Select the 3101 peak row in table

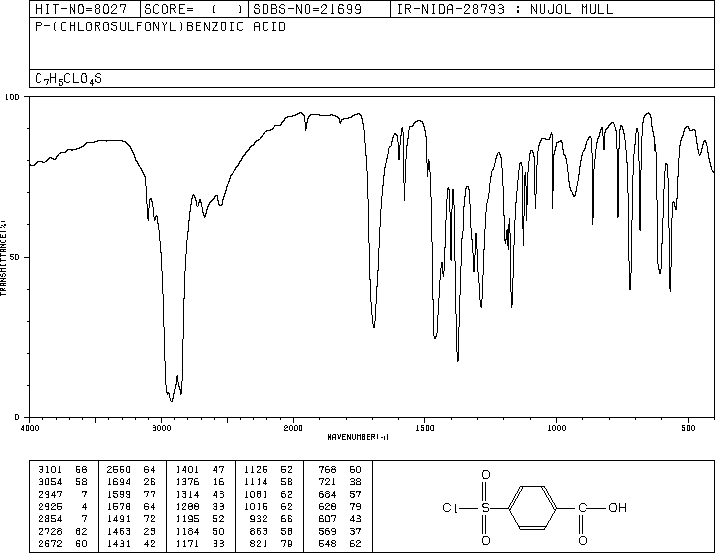tap(62, 470)
